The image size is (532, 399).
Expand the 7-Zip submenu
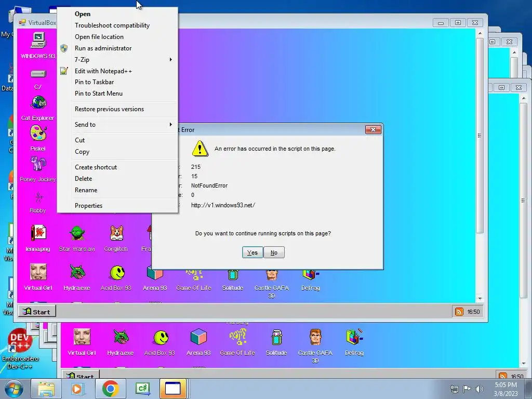[x=117, y=60]
